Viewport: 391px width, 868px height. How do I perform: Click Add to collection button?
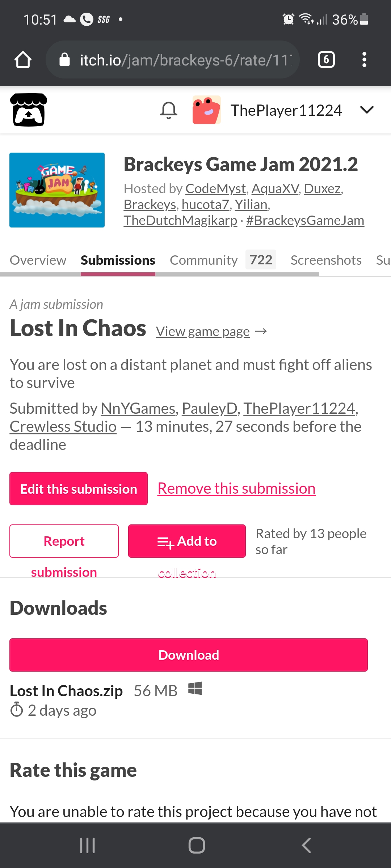click(187, 541)
